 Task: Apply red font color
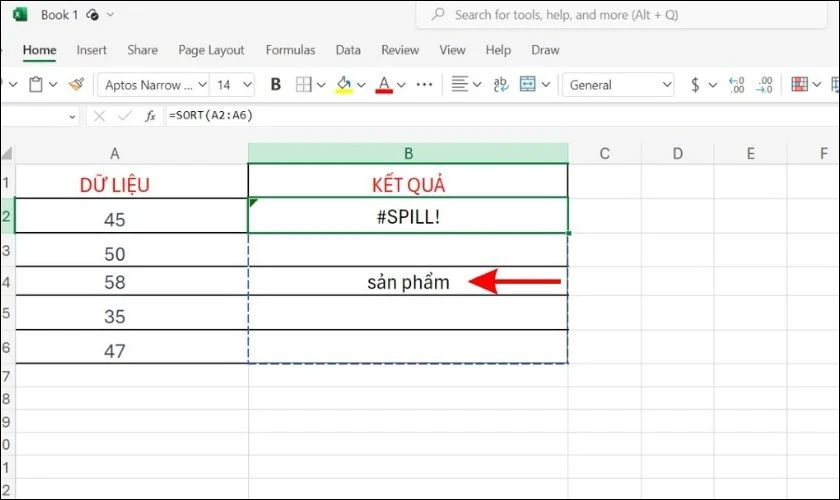pos(384,84)
